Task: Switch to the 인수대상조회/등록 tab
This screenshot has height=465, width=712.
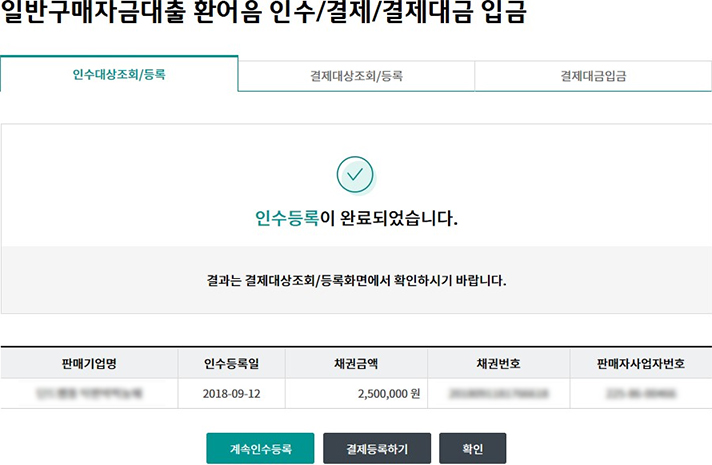Action: (x=119, y=74)
